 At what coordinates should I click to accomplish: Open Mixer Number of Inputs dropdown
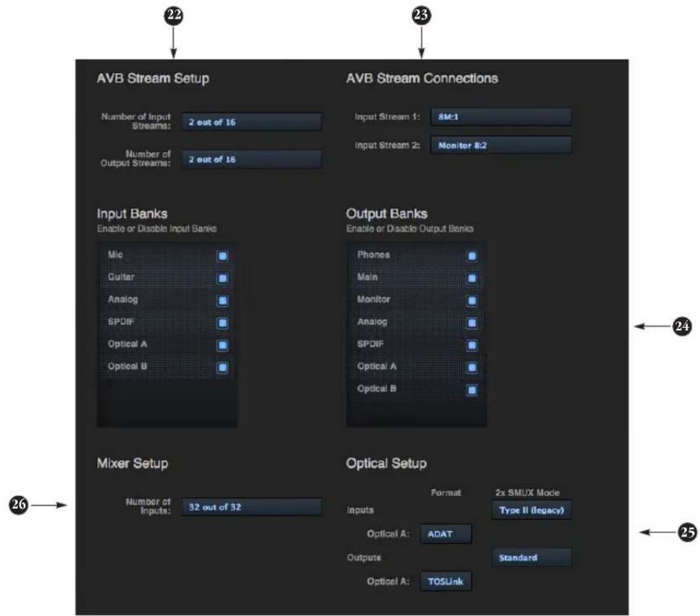(251, 507)
